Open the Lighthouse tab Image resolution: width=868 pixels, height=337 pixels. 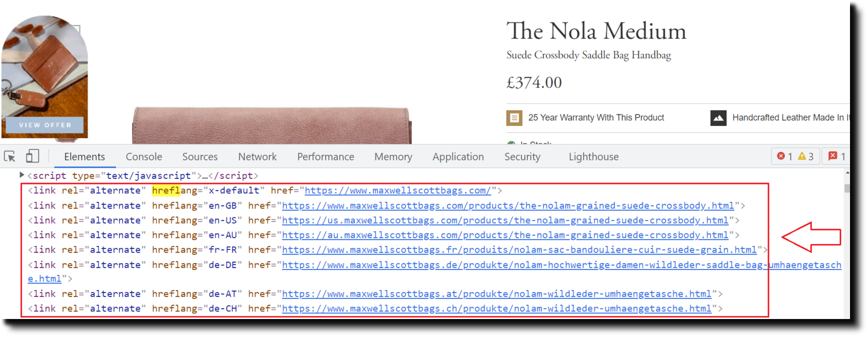(x=593, y=156)
